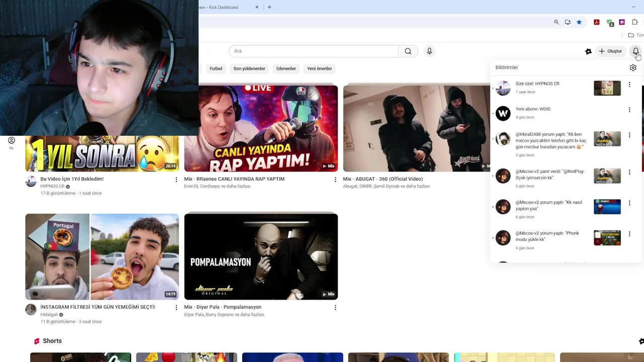
Task: Open the extensions puzzle icon
Action: click(x=634, y=22)
